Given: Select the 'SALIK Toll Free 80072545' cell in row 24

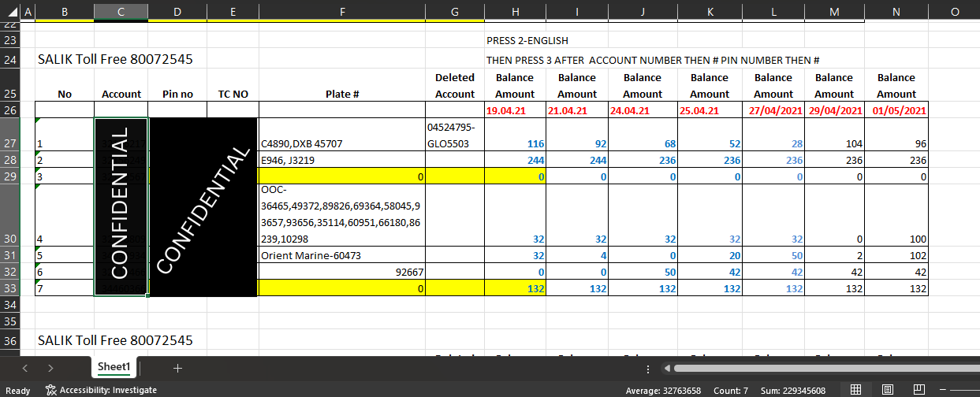Looking at the screenshot, I should click(x=115, y=59).
